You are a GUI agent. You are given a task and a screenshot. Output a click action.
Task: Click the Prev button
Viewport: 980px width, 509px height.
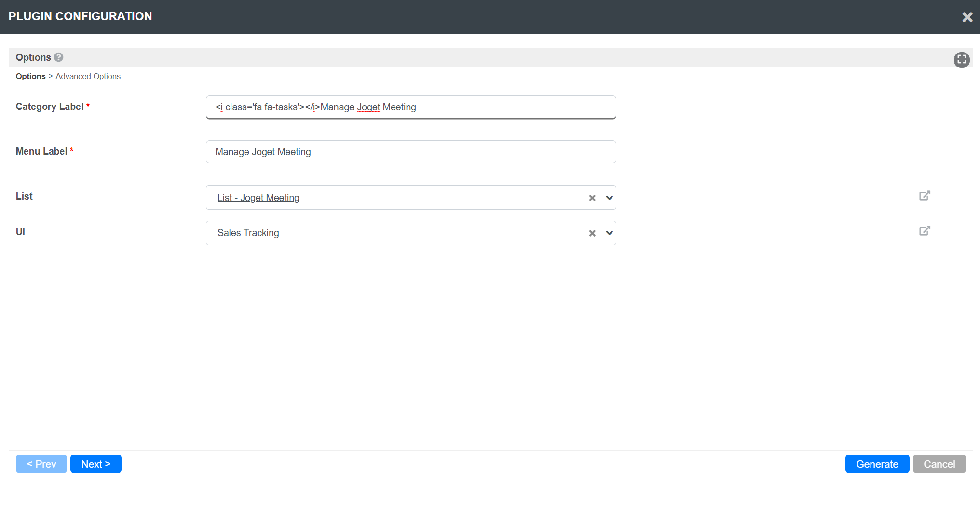tap(41, 464)
